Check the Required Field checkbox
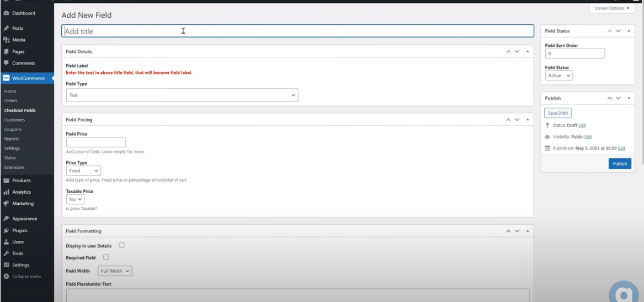Viewport: 644px width, 302px height. [106, 257]
